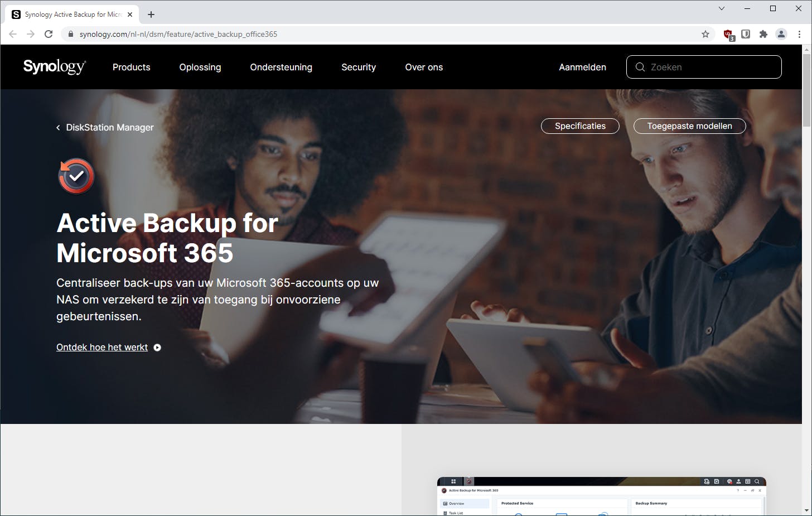The height and width of the screenshot is (516, 812).
Task: Open the Oplossing dropdown menu
Action: click(x=200, y=67)
